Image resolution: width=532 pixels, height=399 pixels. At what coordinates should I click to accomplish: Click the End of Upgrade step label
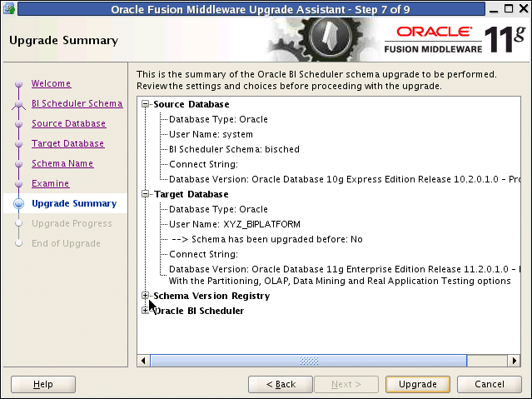tap(66, 243)
